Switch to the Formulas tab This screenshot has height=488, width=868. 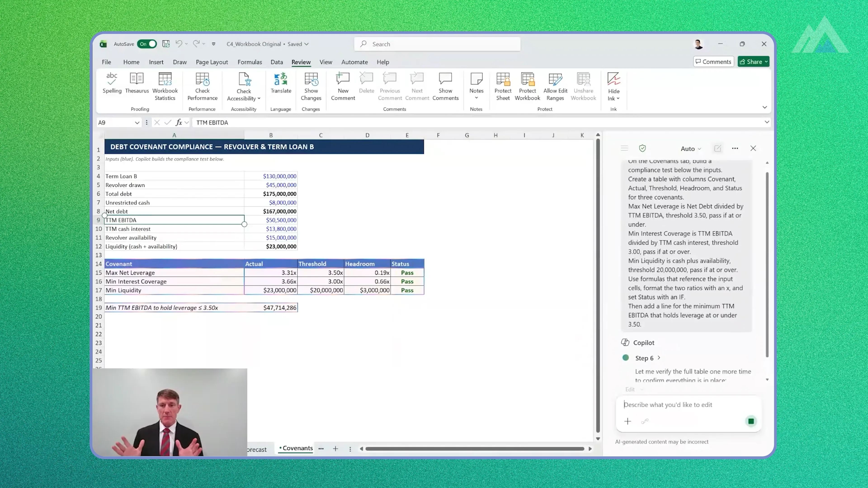(249, 62)
